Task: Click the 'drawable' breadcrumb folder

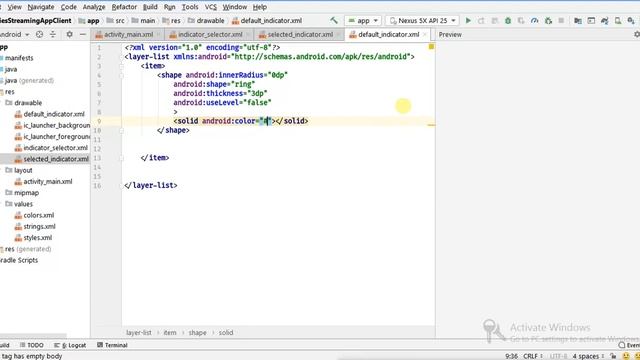Action: (x=206, y=20)
